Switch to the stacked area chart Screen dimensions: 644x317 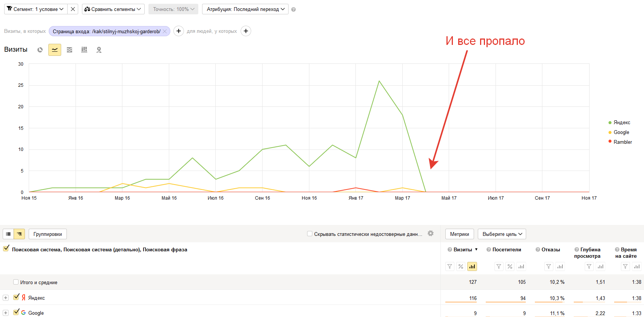click(x=69, y=50)
